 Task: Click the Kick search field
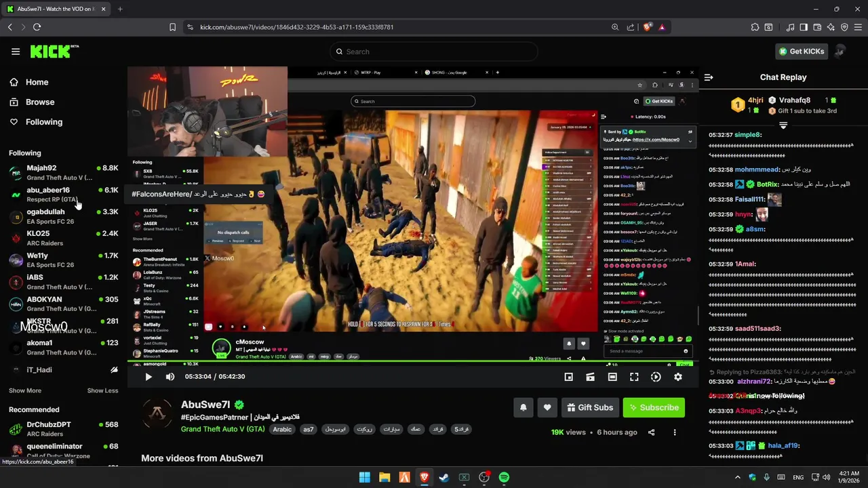[434, 52]
